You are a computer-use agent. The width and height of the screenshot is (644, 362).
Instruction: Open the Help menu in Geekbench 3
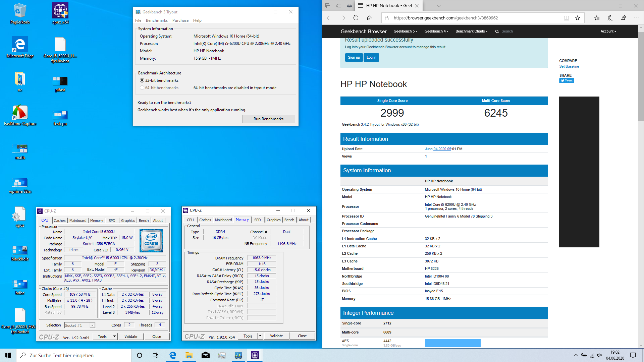197,20
